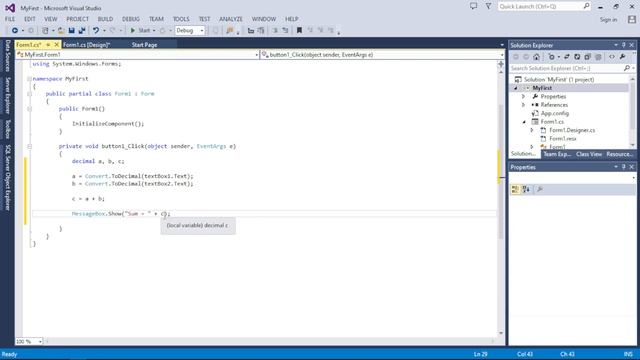Open the Undo history dropdown arrow
640x360 pixels.
point(104,31)
